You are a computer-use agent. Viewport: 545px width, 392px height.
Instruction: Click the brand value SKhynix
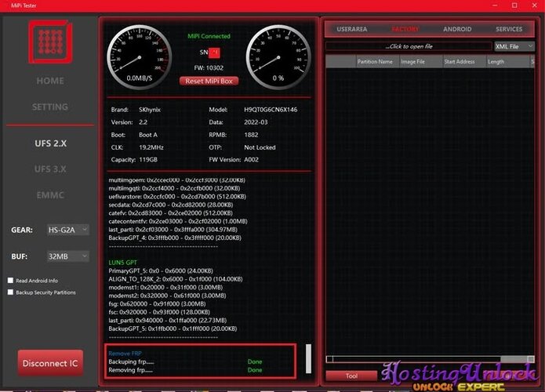pos(150,110)
